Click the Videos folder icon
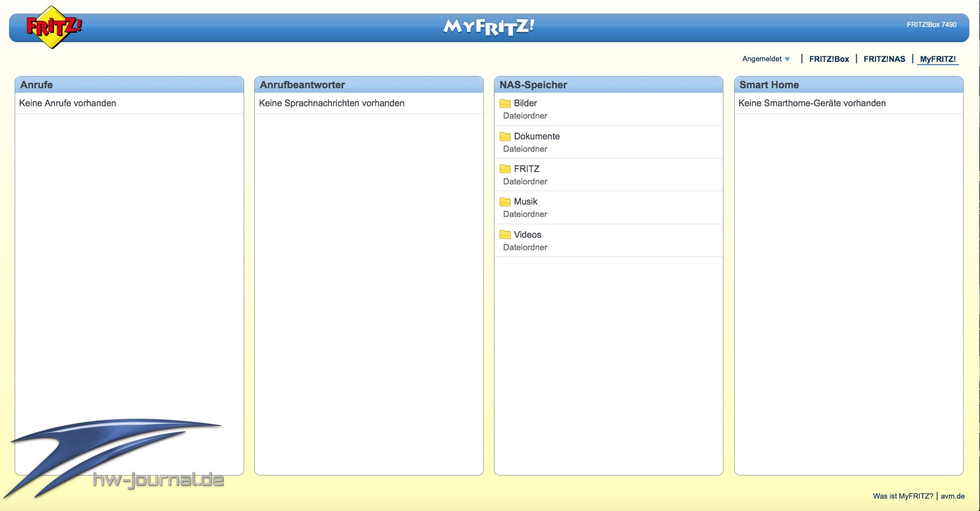The image size is (980, 511). 505,234
